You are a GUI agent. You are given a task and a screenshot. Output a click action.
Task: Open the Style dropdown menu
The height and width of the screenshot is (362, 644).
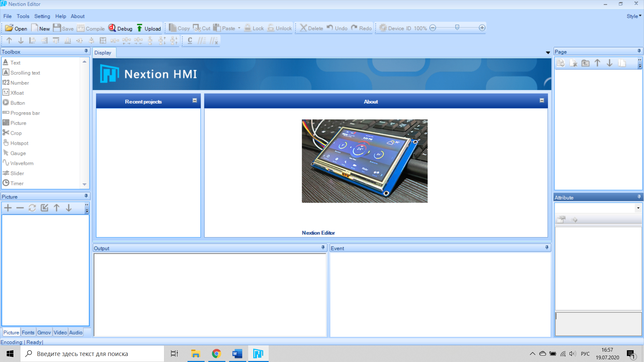(634, 16)
